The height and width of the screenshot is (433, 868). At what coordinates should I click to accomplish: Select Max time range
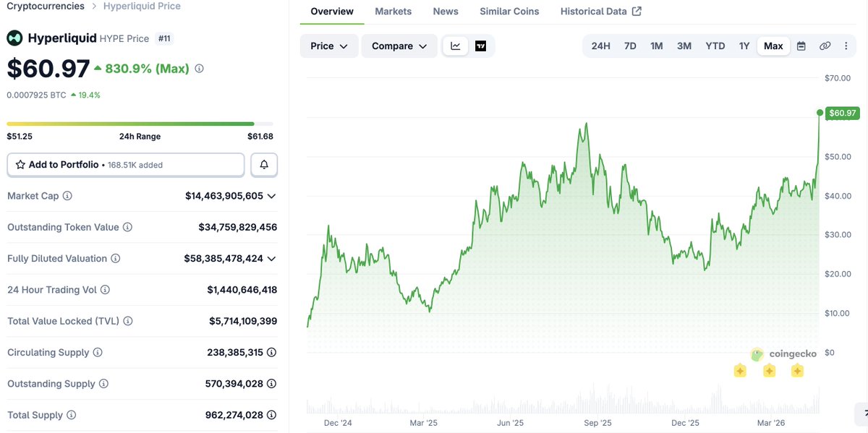click(773, 46)
